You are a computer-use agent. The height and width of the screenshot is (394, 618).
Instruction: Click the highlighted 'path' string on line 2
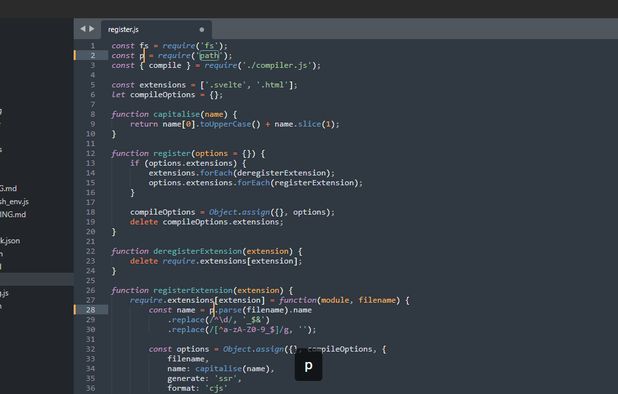point(209,56)
